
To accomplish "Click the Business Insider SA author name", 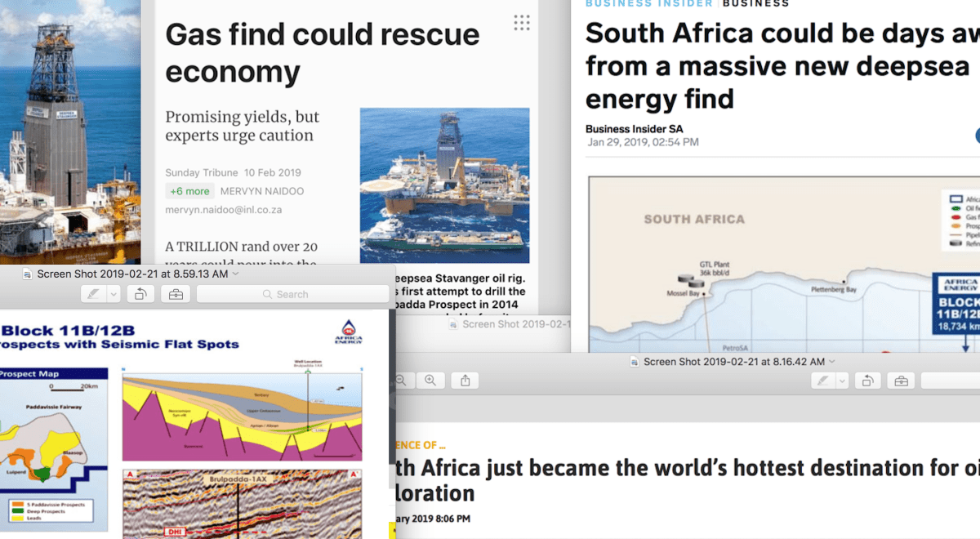I will point(634,129).
